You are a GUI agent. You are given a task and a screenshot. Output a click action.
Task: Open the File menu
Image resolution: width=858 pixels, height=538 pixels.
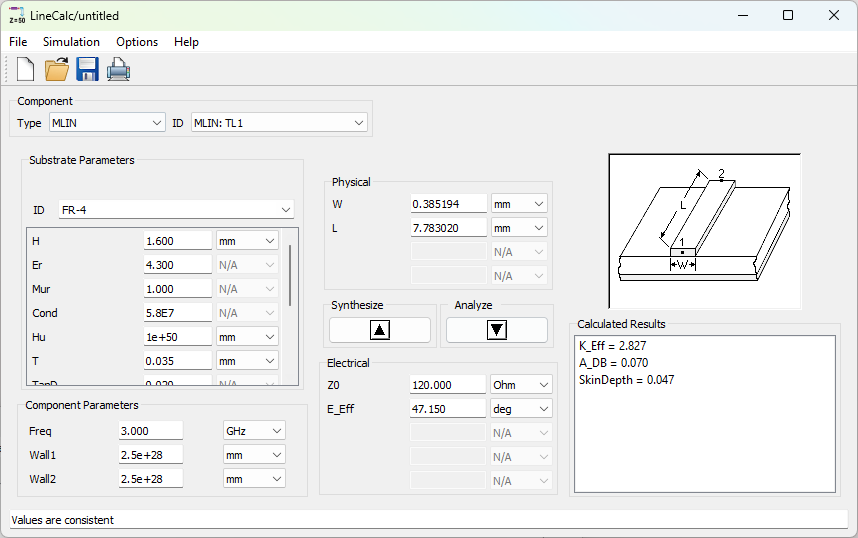[x=18, y=42]
